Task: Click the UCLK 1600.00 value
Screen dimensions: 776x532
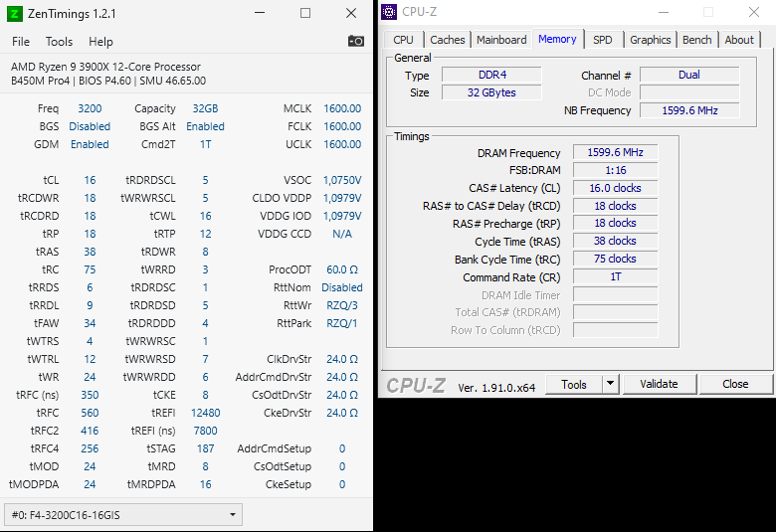Action: coord(342,144)
